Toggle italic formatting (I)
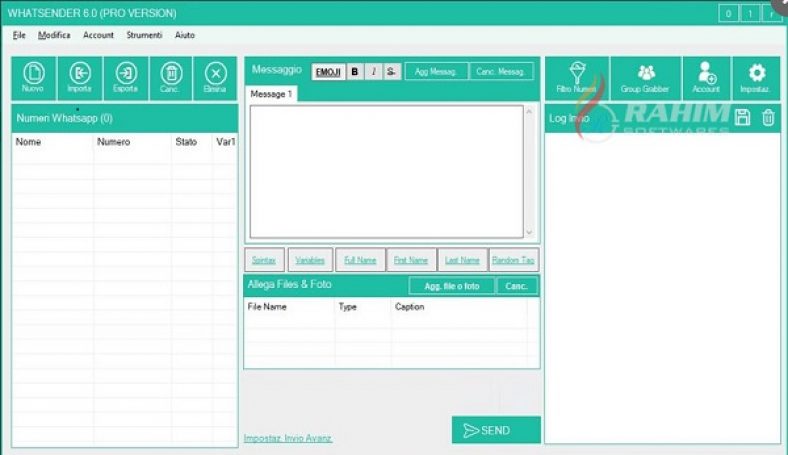The width and height of the screenshot is (788, 455). click(373, 72)
